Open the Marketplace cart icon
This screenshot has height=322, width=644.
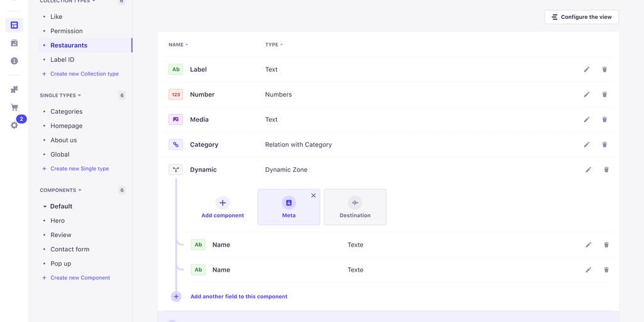[14, 108]
